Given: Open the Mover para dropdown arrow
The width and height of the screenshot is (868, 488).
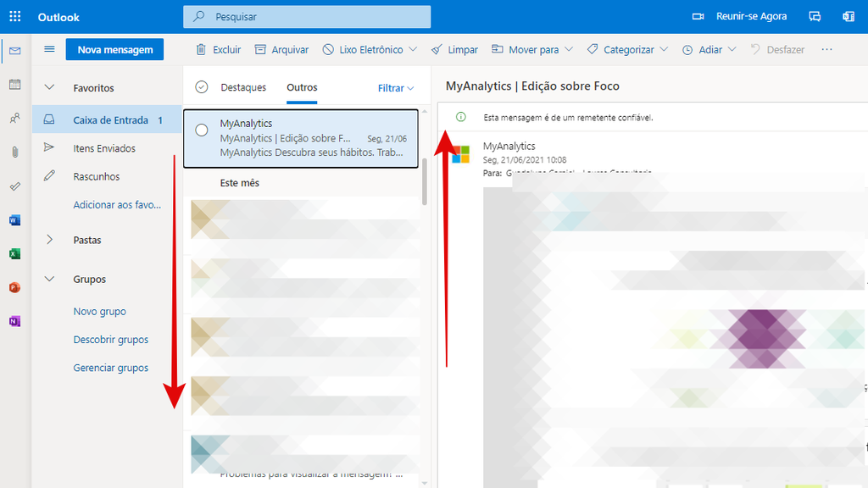Looking at the screenshot, I should (x=569, y=49).
